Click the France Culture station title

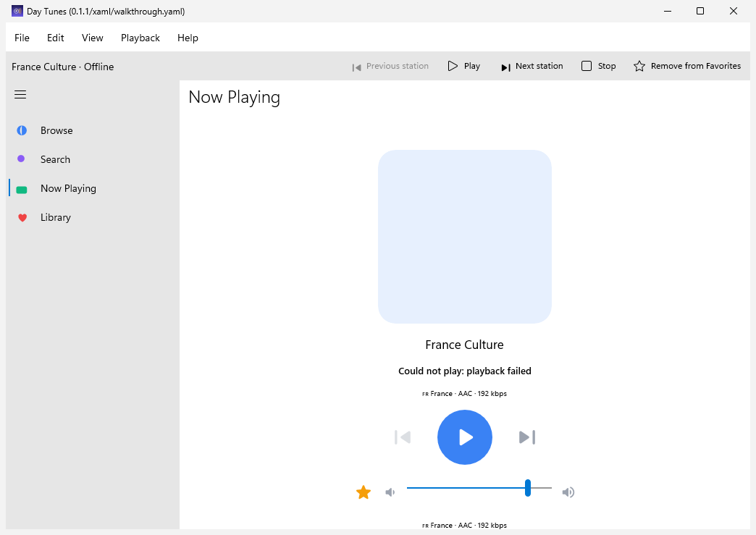coord(464,345)
